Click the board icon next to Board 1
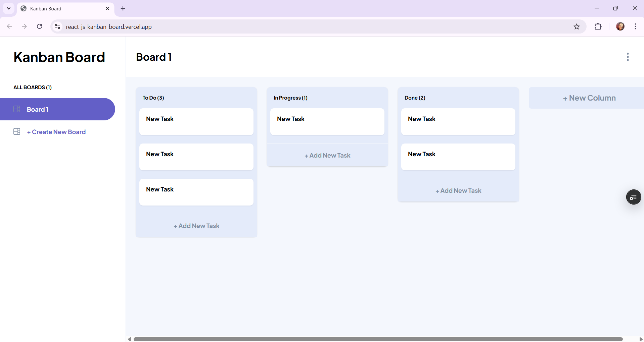This screenshot has height=342, width=644. point(16,109)
